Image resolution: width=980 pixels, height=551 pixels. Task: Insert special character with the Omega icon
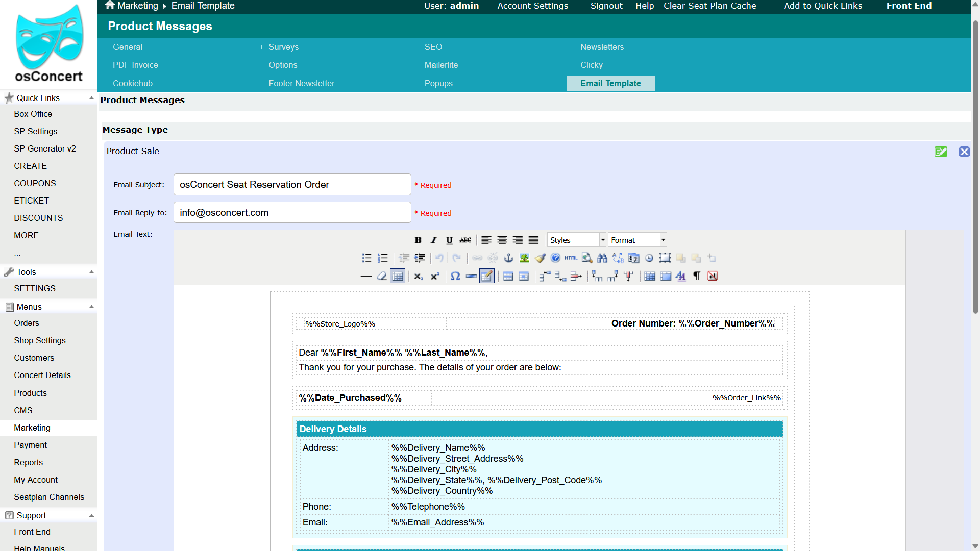click(x=455, y=276)
